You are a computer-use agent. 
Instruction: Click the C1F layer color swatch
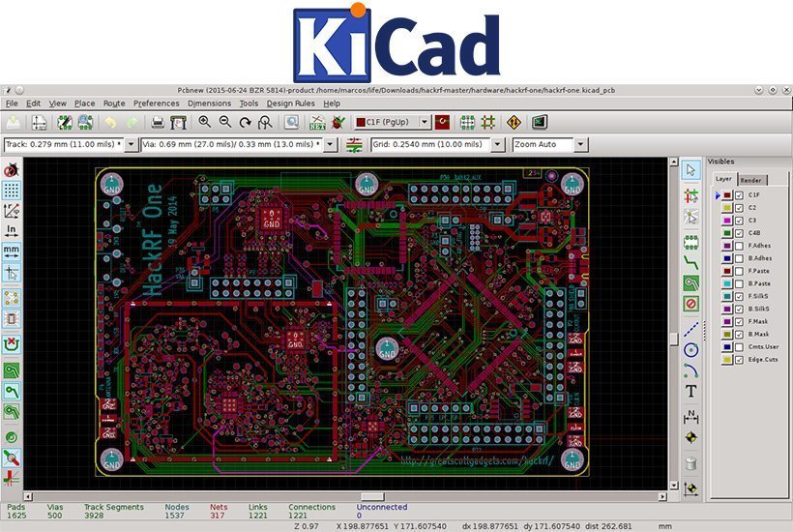[x=727, y=195]
